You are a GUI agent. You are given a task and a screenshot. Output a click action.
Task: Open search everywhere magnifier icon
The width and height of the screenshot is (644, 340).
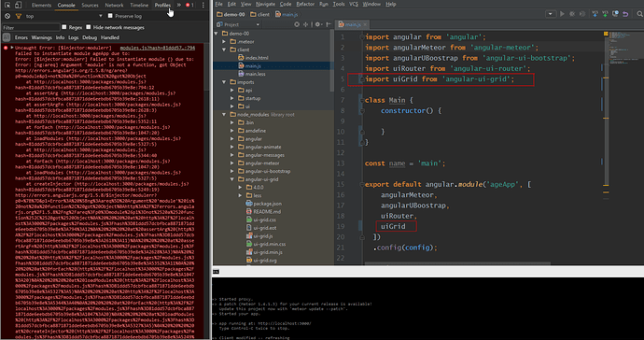(x=639, y=14)
